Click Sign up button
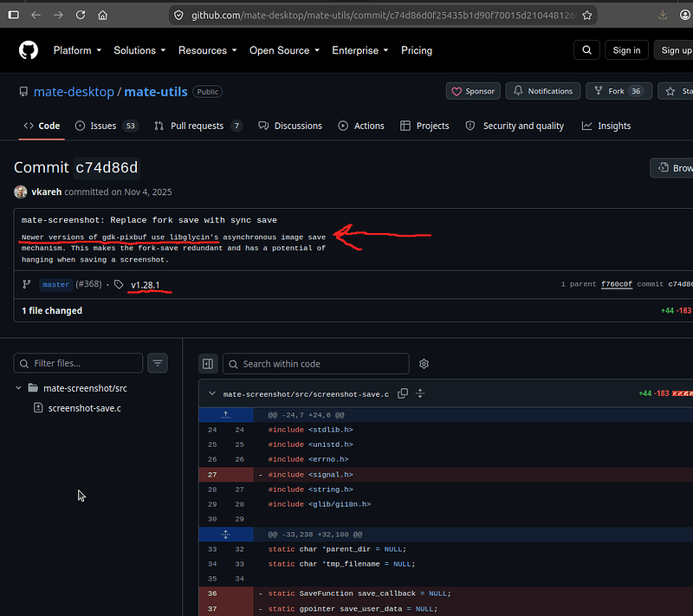693x616 pixels. (675, 50)
